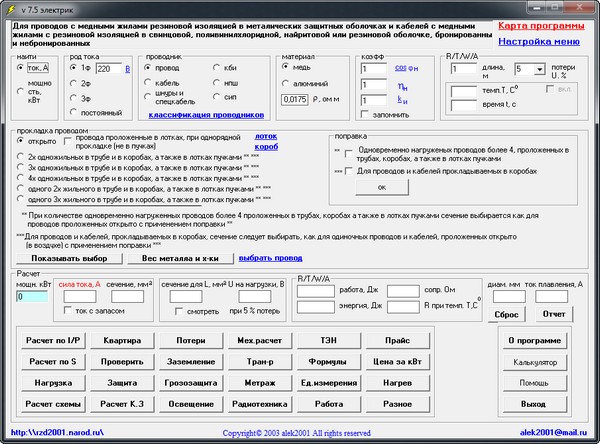The width and height of the screenshot is (600, 444).
Task: Click the app icon in the title bar
Action: 10,7
